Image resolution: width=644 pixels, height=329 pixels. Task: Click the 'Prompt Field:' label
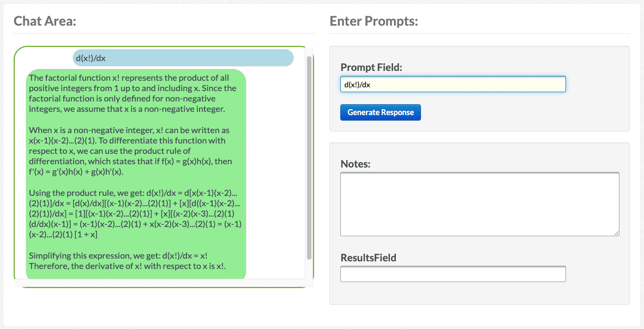point(372,67)
